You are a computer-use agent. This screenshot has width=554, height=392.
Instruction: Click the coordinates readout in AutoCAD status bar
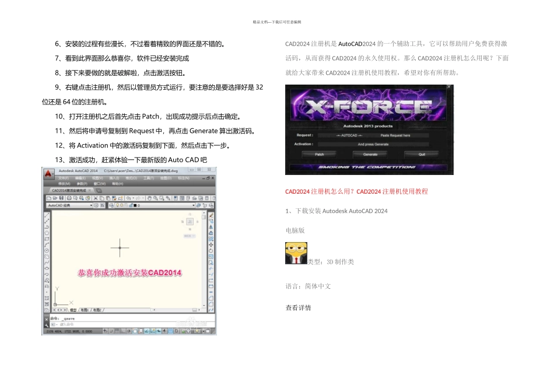click(69, 331)
